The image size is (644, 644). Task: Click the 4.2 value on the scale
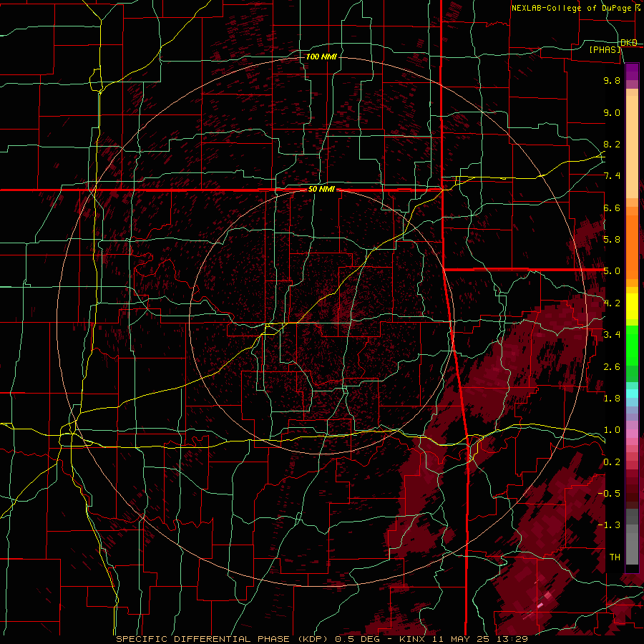612,303
